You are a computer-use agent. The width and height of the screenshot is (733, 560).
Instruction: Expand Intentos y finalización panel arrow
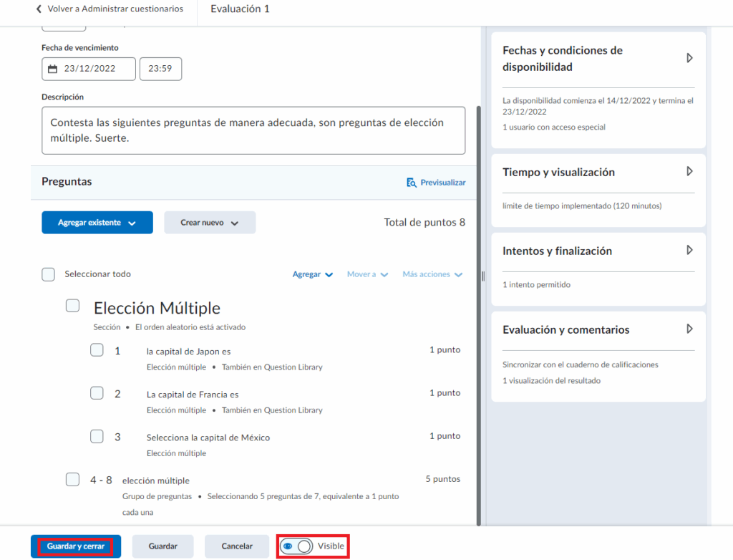point(689,251)
